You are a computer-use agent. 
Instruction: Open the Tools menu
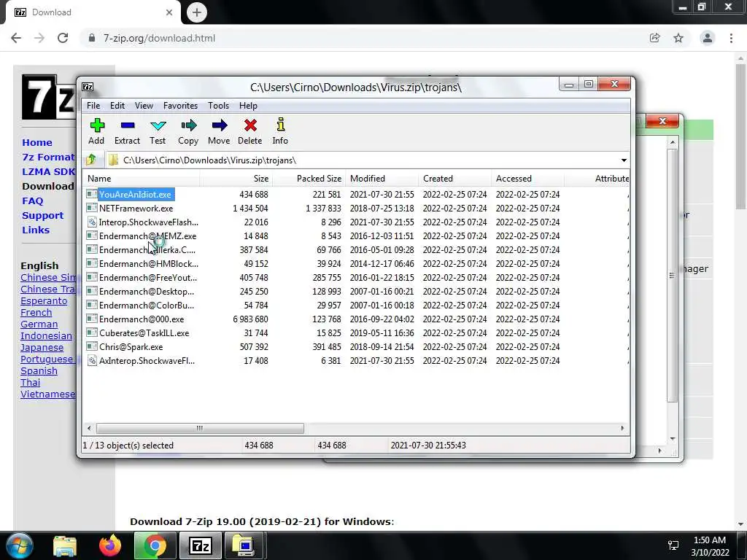pos(218,106)
